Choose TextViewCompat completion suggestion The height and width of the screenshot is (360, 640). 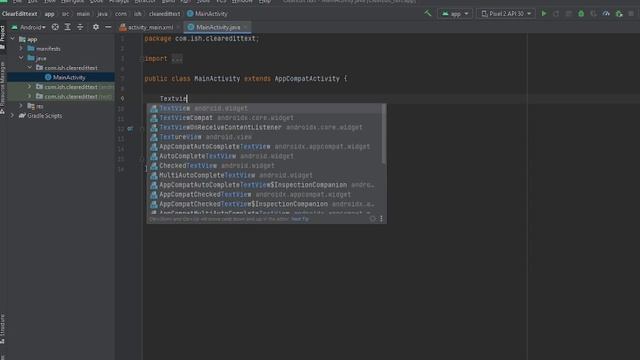click(264, 118)
